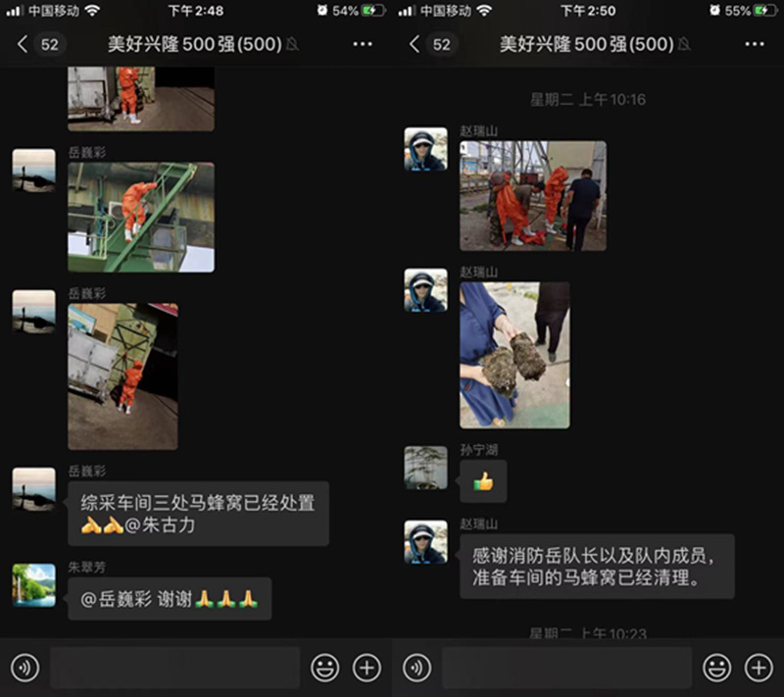Tap the sender name '朱翠芳'
Image resolution: width=784 pixels, height=697 pixels.
click(87, 568)
